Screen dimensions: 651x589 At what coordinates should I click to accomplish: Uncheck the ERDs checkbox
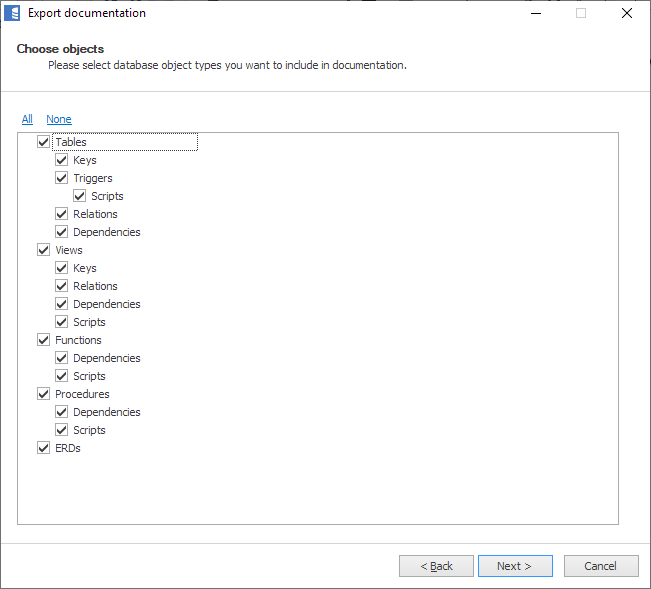click(x=43, y=448)
